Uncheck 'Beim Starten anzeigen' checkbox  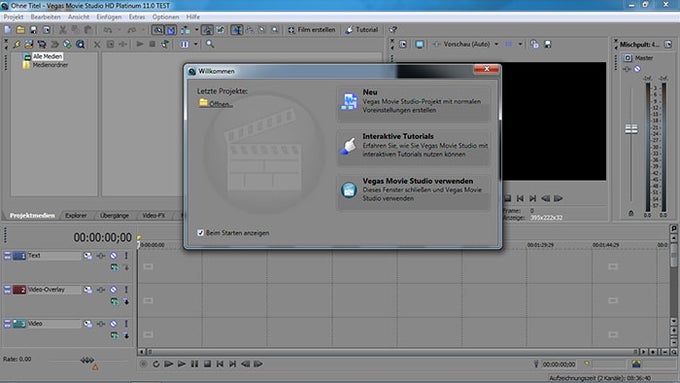(x=200, y=233)
